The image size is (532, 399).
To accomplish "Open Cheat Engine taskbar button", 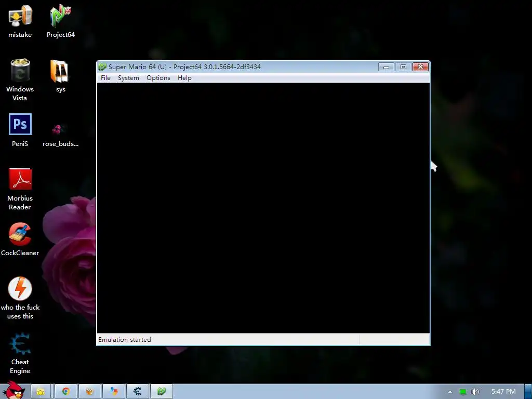I will pyautogui.click(x=137, y=391).
